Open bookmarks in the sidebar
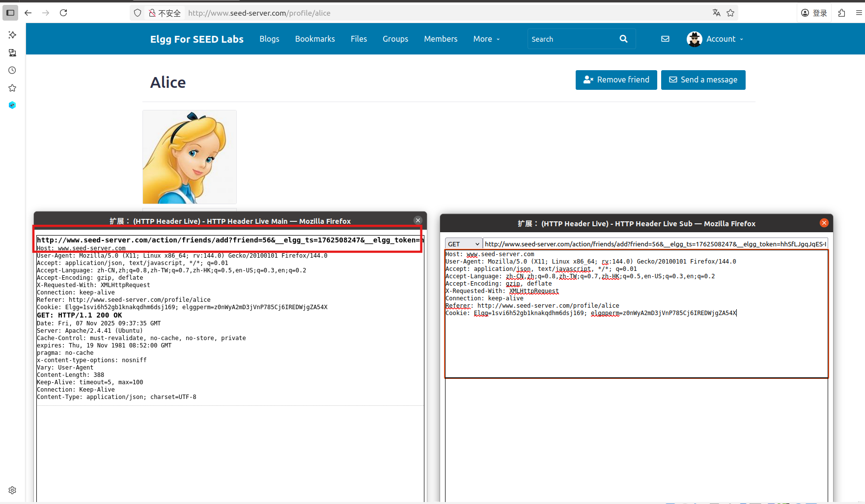The image size is (865, 504). 12,88
